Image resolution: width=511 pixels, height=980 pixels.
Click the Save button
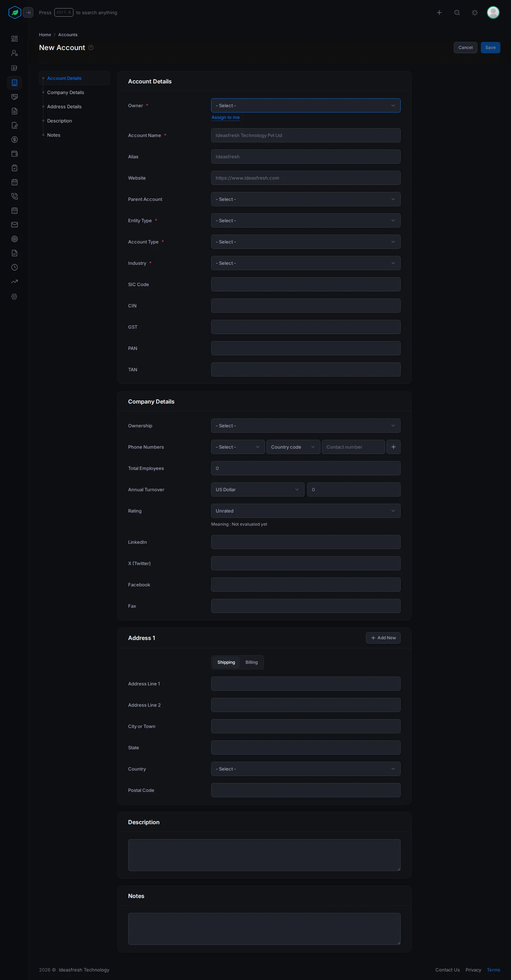coord(490,48)
